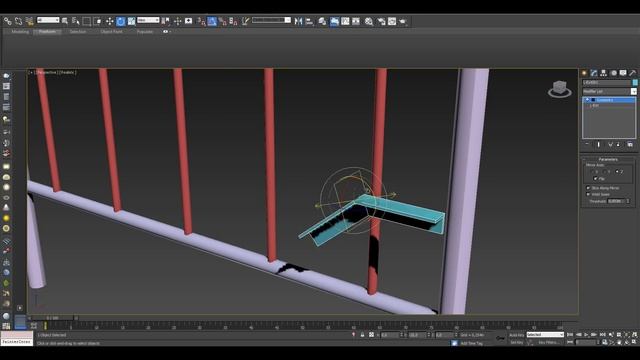Click Use Pivot Point Center icon

click(165, 21)
